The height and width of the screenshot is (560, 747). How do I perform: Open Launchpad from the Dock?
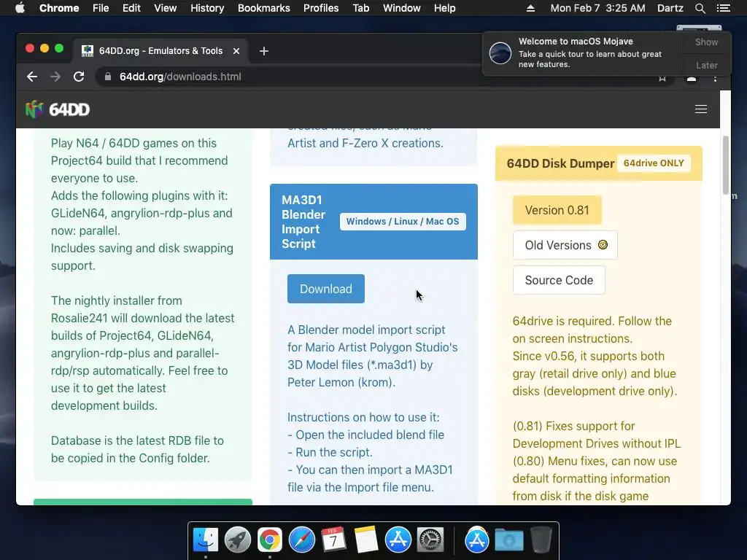[x=238, y=540]
